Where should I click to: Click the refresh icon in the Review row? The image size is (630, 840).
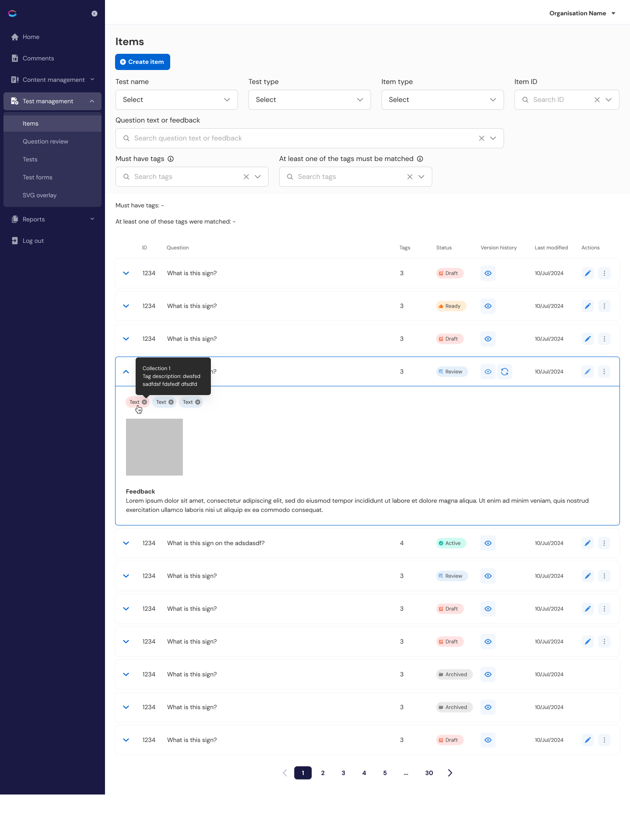pos(504,371)
